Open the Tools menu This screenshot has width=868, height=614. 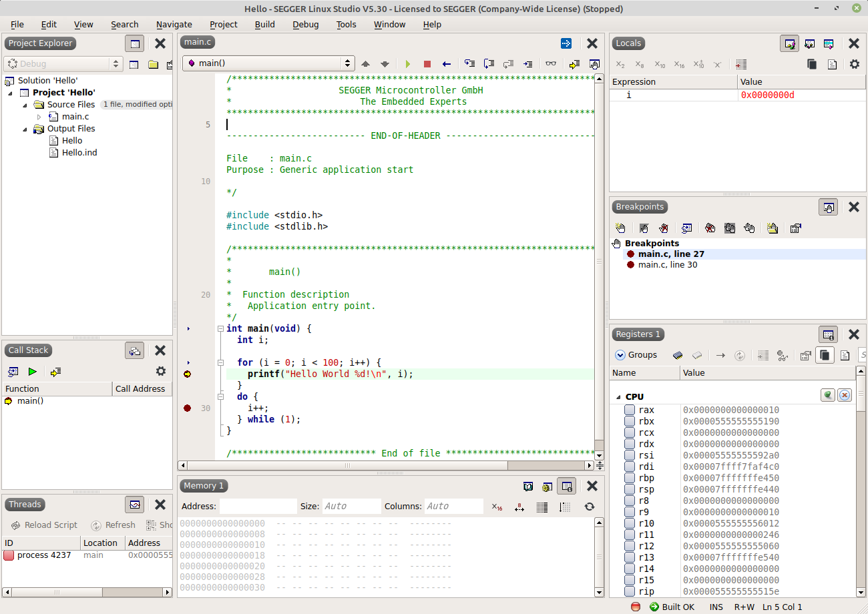(x=346, y=24)
